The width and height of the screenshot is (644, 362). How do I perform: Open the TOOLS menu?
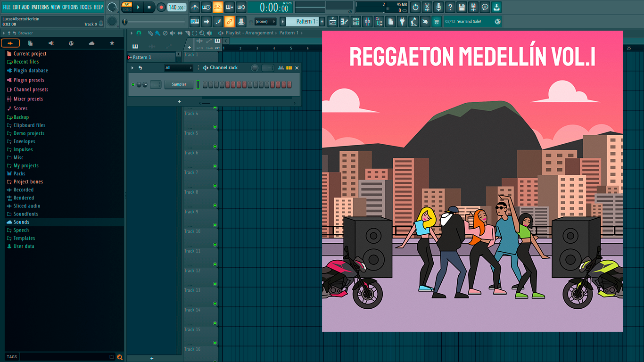[x=86, y=7]
